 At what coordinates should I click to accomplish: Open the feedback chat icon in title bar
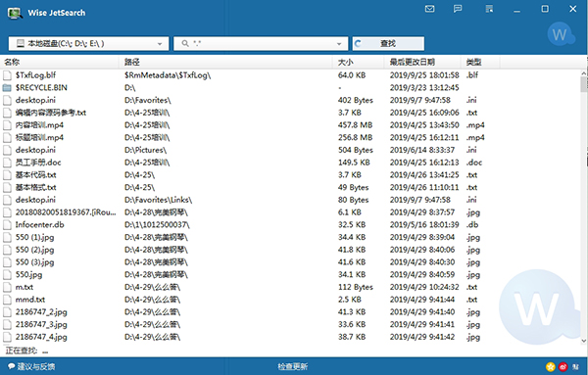[x=458, y=9]
